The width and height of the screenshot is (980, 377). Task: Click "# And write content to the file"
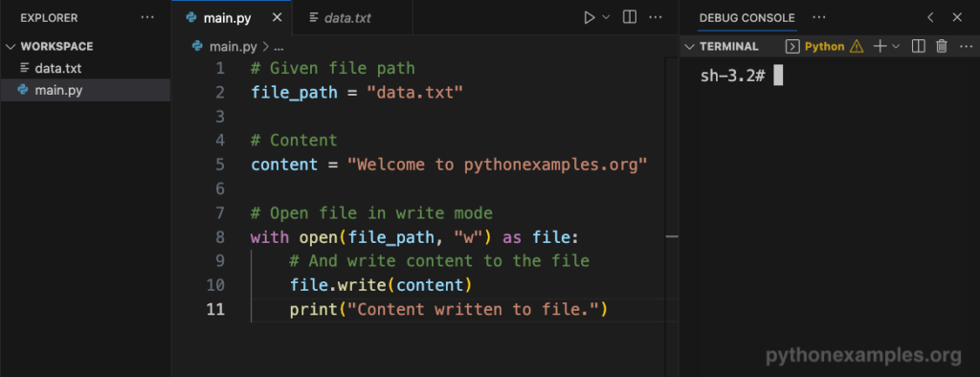[x=439, y=260]
